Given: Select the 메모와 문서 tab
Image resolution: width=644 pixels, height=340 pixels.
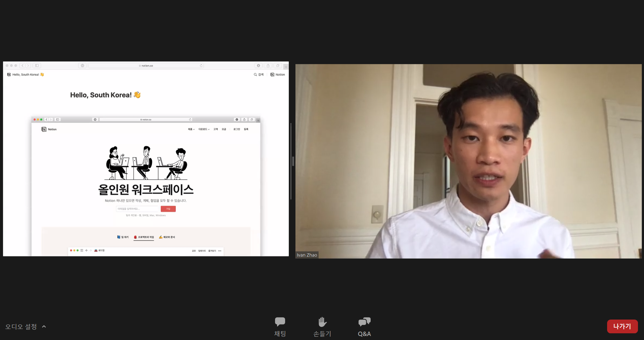Looking at the screenshot, I should (167, 237).
